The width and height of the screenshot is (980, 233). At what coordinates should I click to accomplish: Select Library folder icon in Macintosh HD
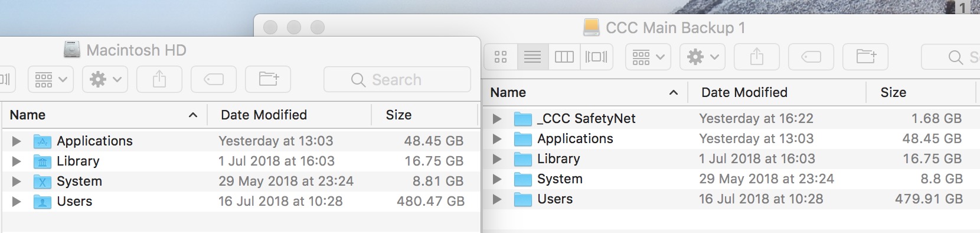43,161
